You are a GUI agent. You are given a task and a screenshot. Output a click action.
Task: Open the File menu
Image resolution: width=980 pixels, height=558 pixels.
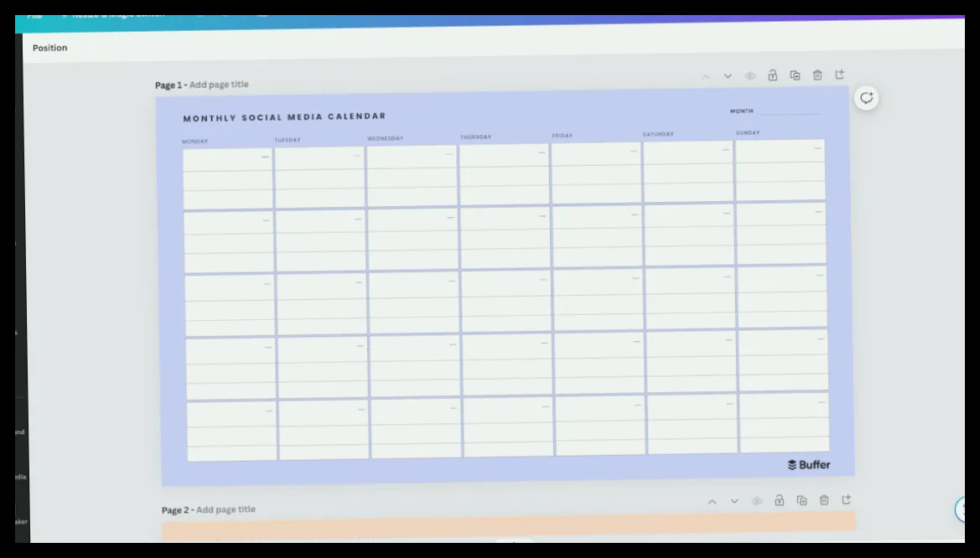tap(34, 16)
